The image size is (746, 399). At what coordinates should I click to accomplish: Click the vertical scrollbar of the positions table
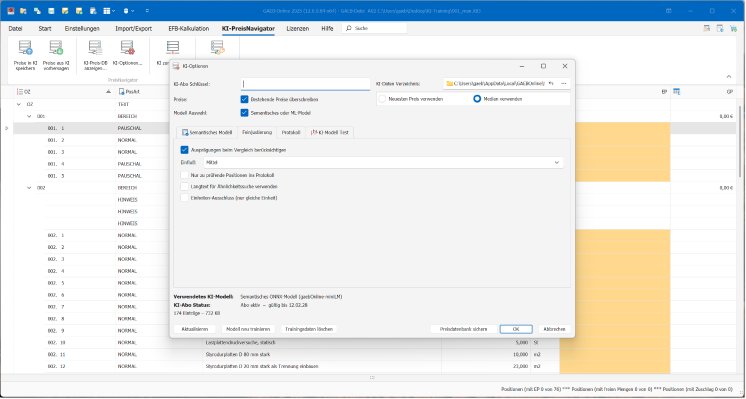(740, 143)
